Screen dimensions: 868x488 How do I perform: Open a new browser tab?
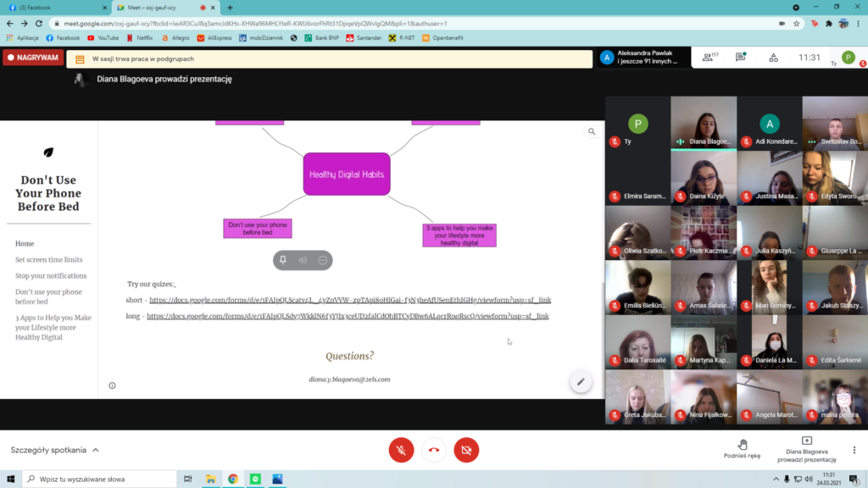pyautogui.click(x=230, y=8)
